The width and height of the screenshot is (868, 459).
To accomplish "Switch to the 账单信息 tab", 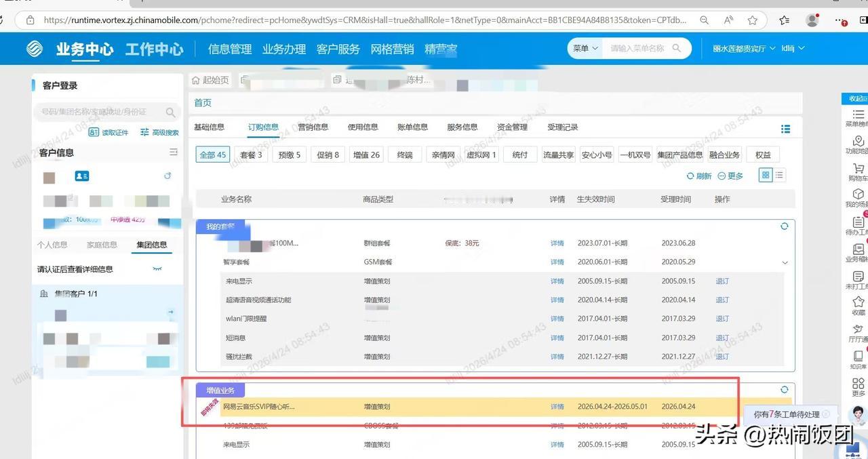I will click(412, 126).
